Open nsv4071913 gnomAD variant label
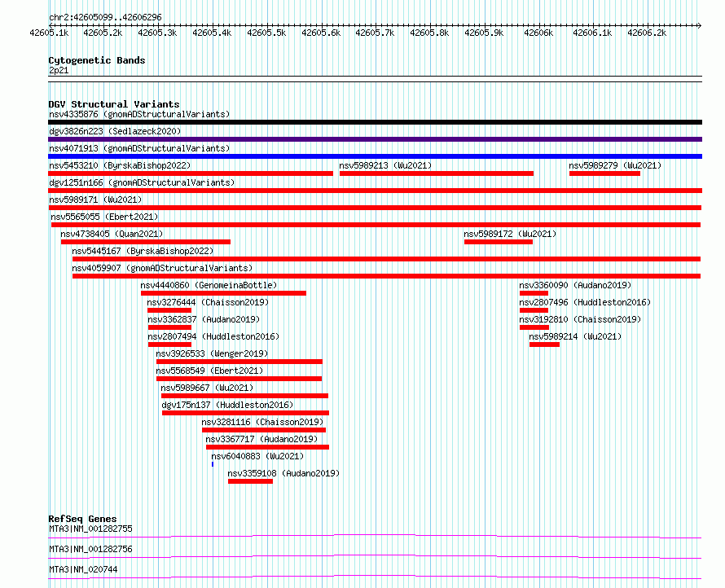The width and height of the screenshot is (725, 588). tap(139, 148)
